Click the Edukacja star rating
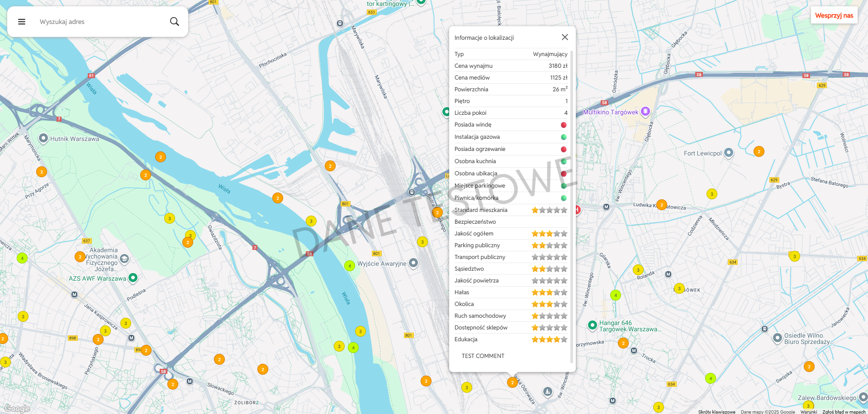This screenshot has height=414, width=868. [549, 339]
